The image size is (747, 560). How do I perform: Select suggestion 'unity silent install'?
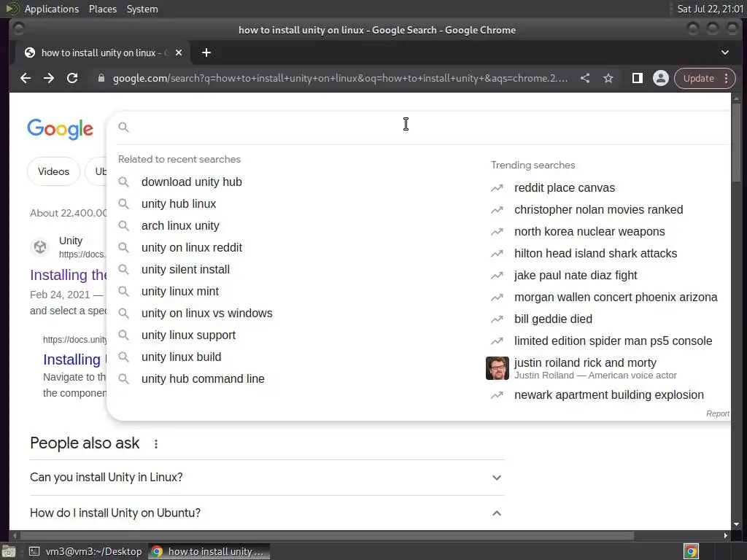click(x=185, y=270)
